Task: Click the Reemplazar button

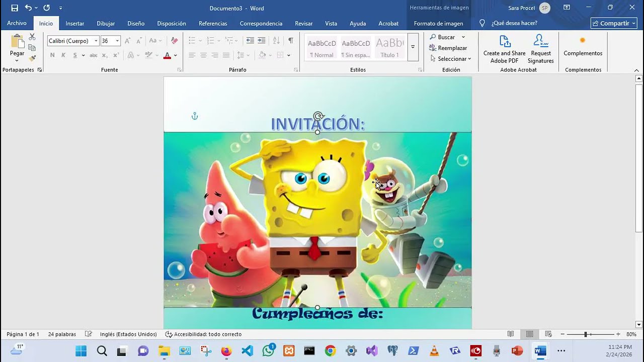Action: click(x=448, y=48)
